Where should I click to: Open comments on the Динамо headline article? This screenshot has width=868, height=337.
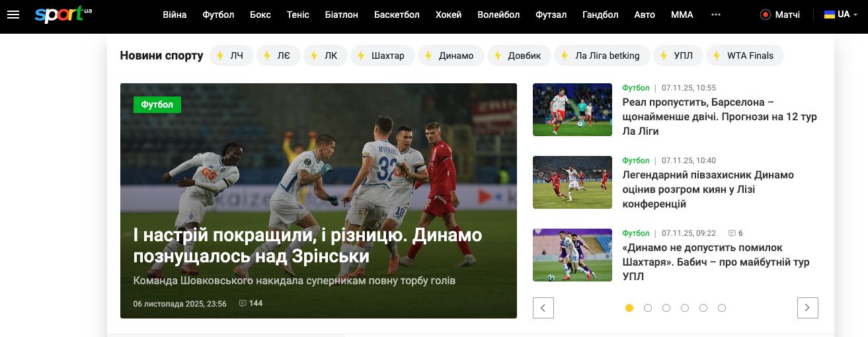tap(251, 303)
